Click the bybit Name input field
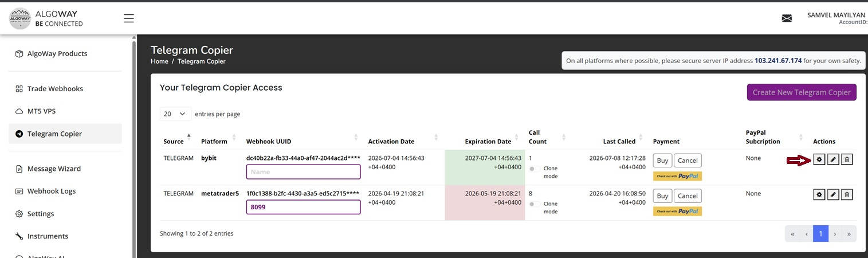This screenshot has height=258, width=868. 303,171
